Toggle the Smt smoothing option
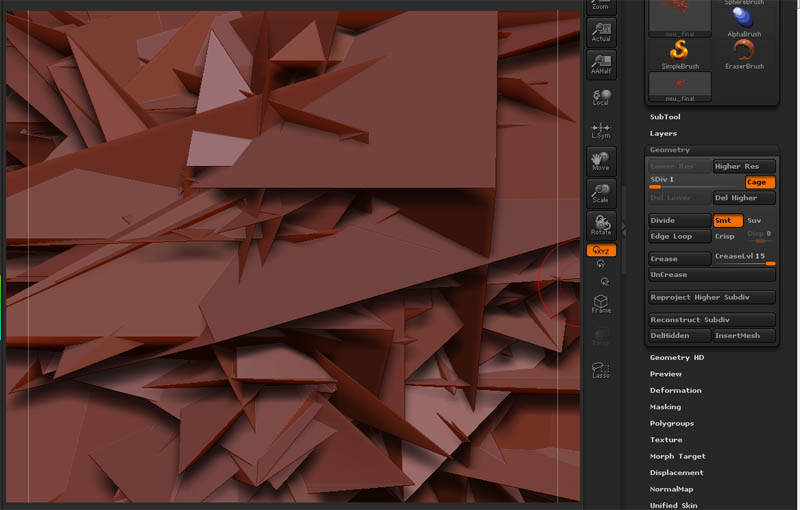Image resolution: width=800 pixels, height=510 pixels. (728, 220)
